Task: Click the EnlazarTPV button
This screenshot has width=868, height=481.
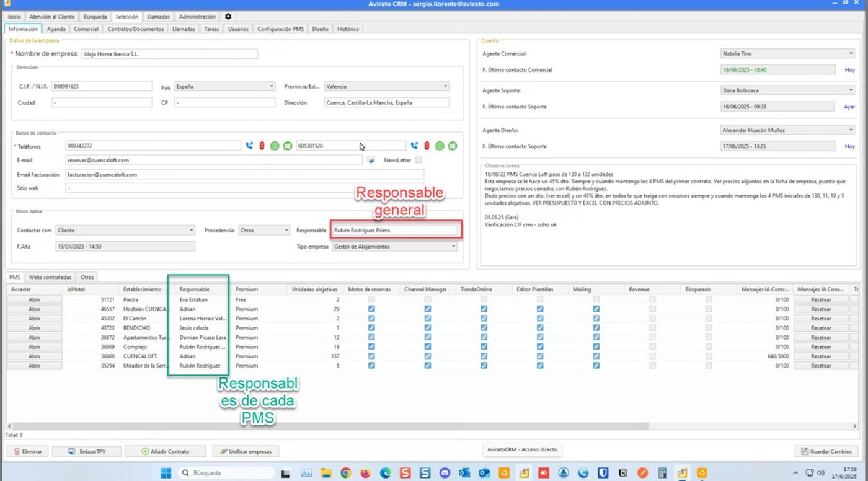Action: [86, 451]
